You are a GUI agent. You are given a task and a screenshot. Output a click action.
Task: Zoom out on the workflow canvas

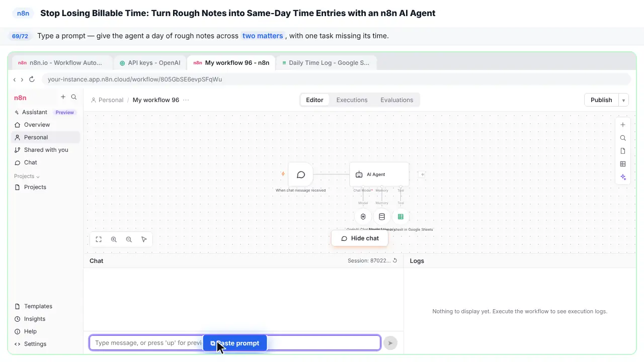pos(129,239)
